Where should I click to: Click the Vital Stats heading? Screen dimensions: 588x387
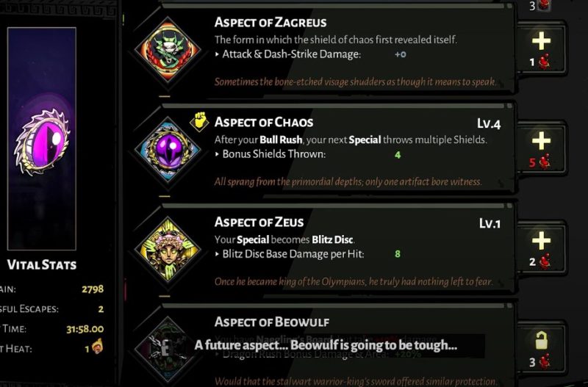[x=42, y=264]
